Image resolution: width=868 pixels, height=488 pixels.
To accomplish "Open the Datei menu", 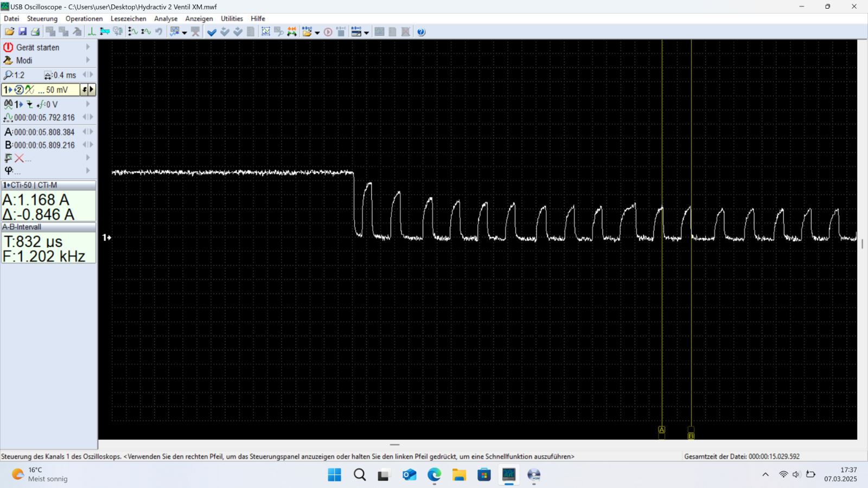I will [11, 18].
